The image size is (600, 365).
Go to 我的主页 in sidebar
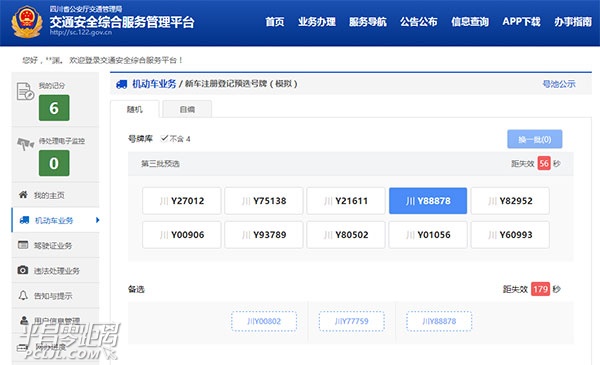49,196
